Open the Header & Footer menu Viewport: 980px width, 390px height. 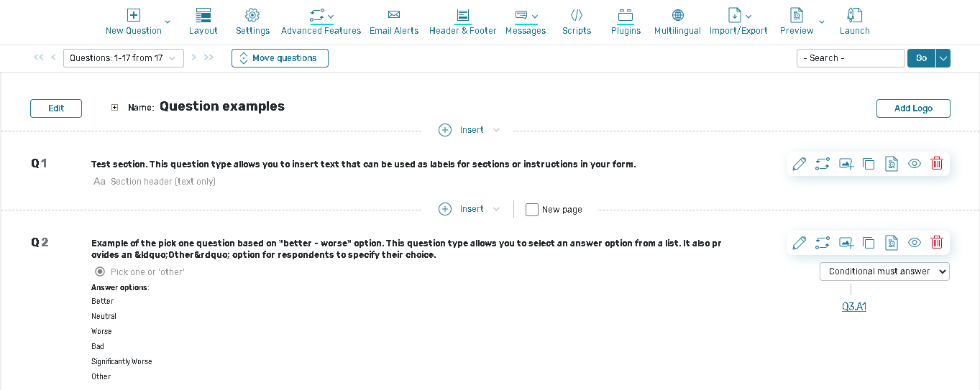click(462, 22)
